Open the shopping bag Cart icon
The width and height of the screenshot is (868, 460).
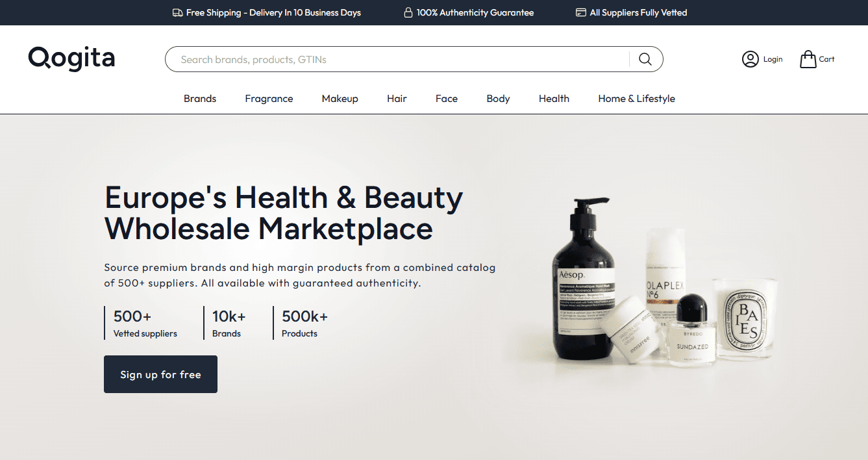[x=808, y=59]
